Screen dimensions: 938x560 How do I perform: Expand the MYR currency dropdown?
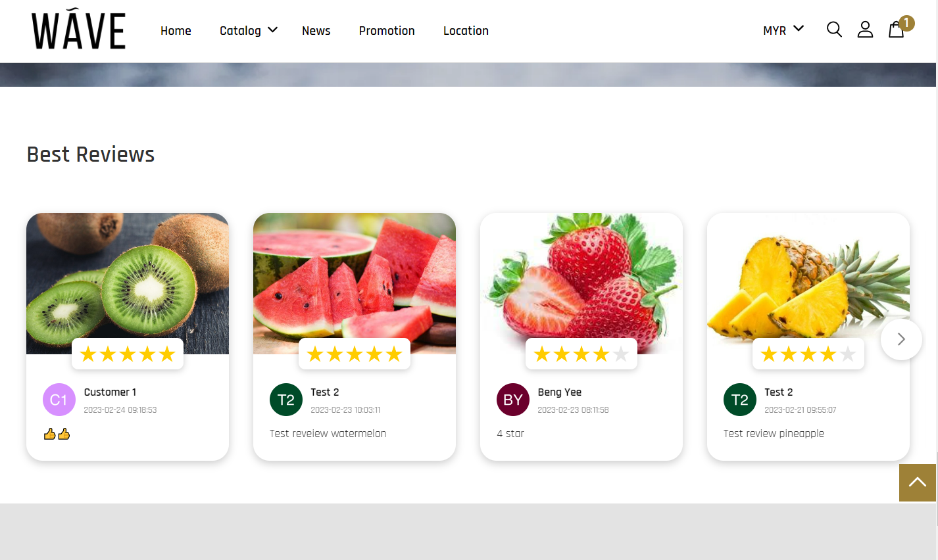pyautogui.click(x=783, y=30)
